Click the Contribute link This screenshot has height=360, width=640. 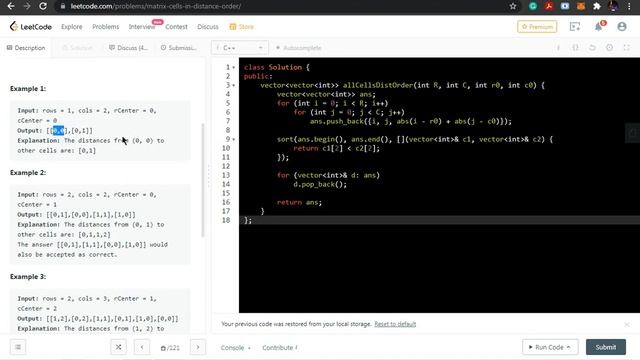[x=280, y=348]
